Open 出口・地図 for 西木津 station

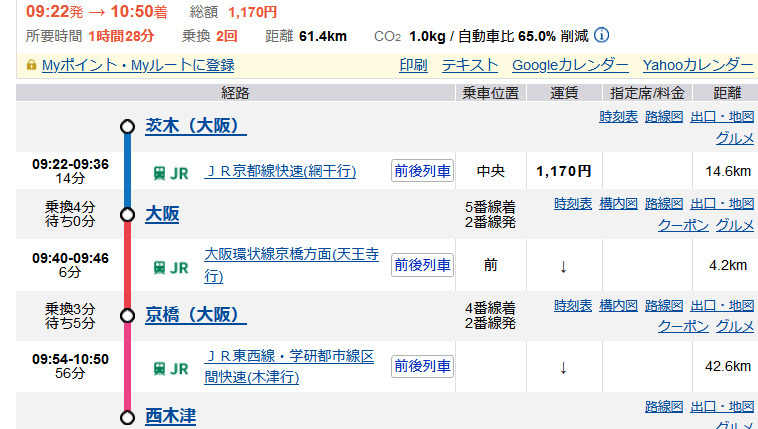click(722, 407)
